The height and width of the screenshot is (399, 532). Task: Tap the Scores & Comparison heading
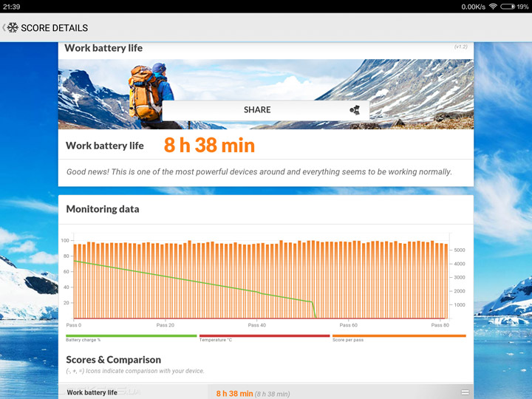coord(113,360)
